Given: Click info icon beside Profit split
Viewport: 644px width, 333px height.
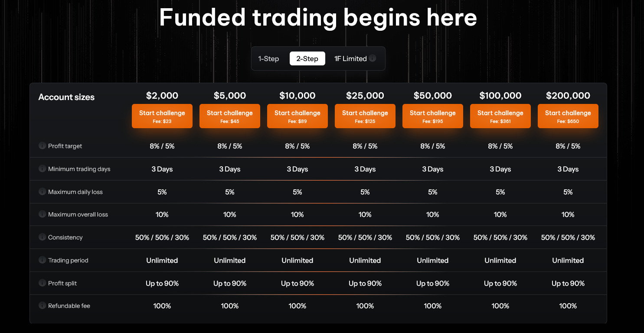Looking at the screenshot, I should point(42,283).
